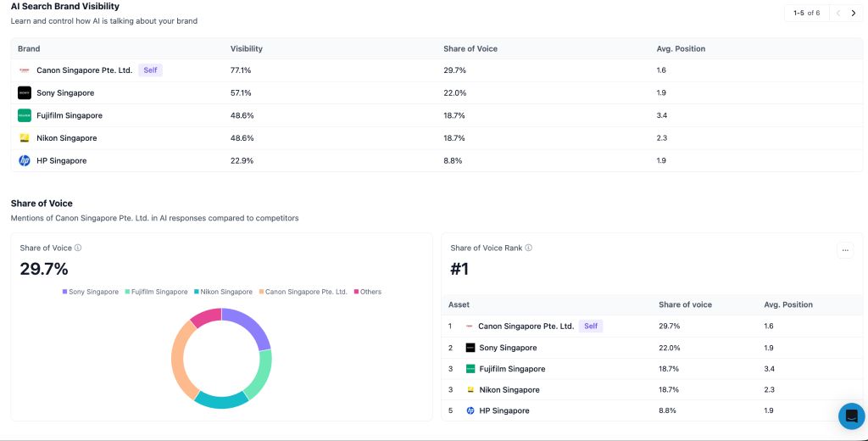Select Sony Singapore in rank table

tap(509, 348)
